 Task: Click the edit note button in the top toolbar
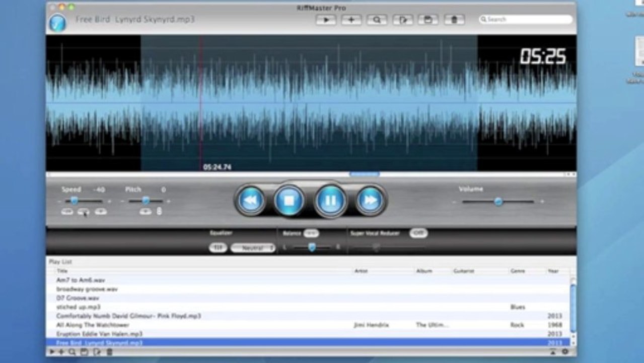coord(403,20)
